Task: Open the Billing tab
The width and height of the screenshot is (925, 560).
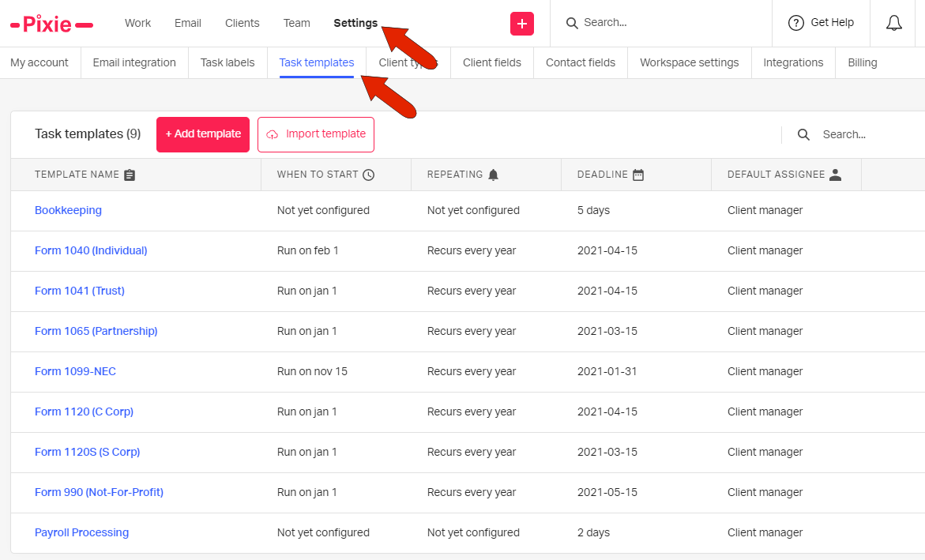Action: [x=862, y=62]
